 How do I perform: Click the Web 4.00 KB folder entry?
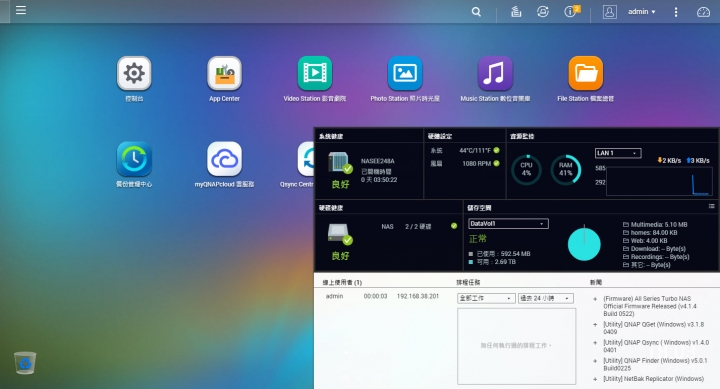coord(645,241)
